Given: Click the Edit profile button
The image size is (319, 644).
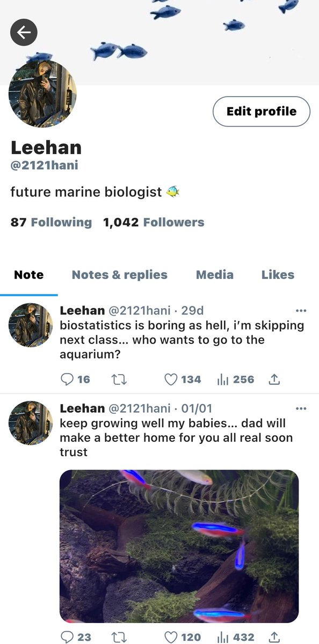Looking at the screenshot, I should pos(262,112).
